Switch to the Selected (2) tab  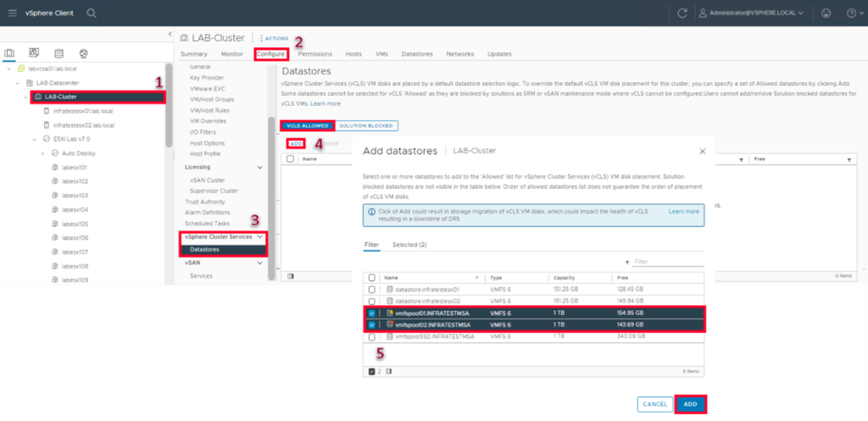(409, 244)
